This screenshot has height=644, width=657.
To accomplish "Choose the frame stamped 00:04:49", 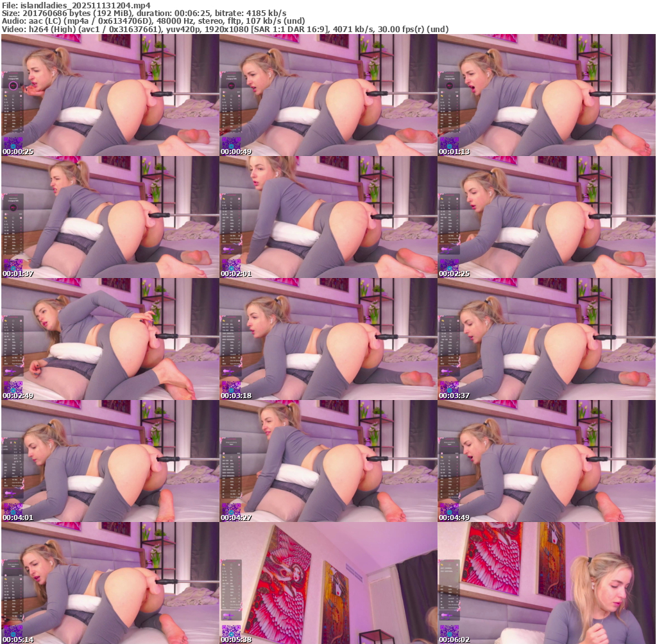I will pyautogui.click(x=547, y=461).
